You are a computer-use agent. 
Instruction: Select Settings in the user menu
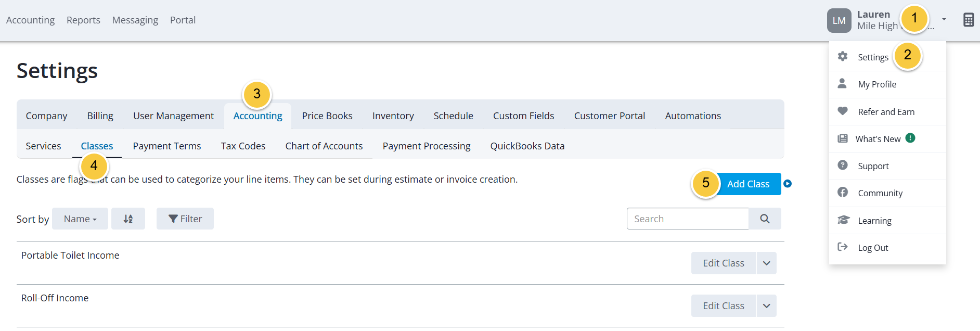coord(887,57)
